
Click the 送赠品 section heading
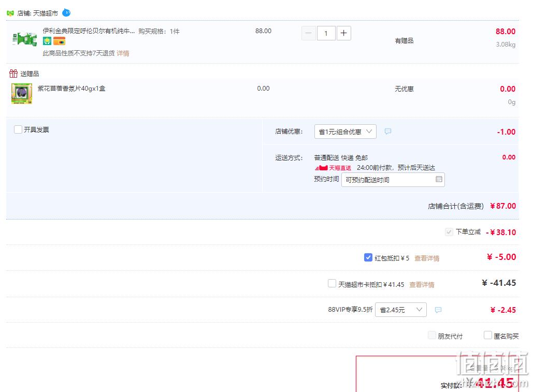coord(30,74)
